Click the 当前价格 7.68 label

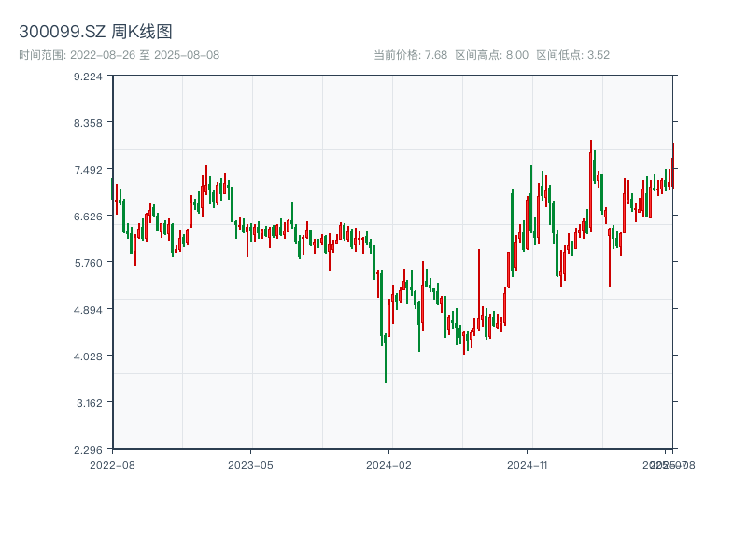point(410,55)
